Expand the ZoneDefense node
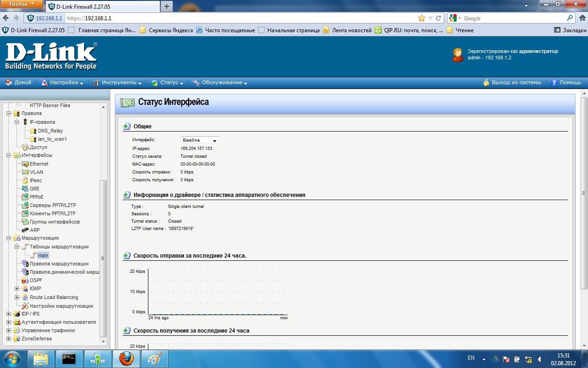 [8, 339]
